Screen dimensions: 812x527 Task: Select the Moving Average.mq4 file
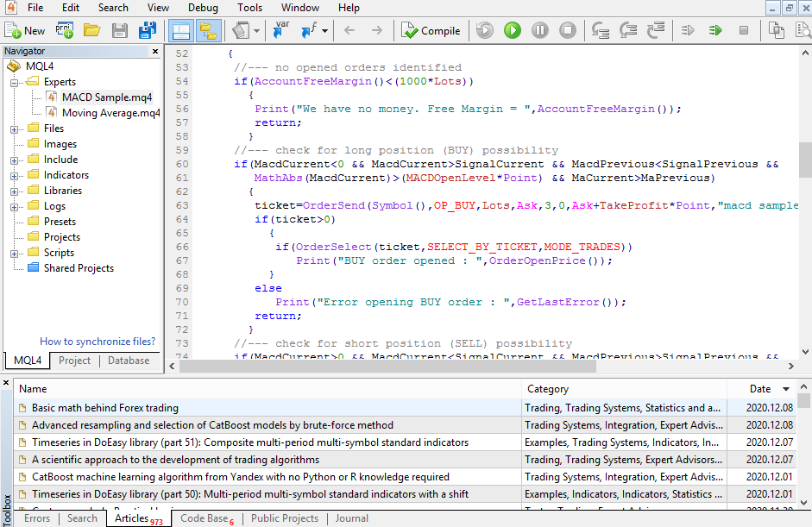pyautogui.click(x=110, y=113)
